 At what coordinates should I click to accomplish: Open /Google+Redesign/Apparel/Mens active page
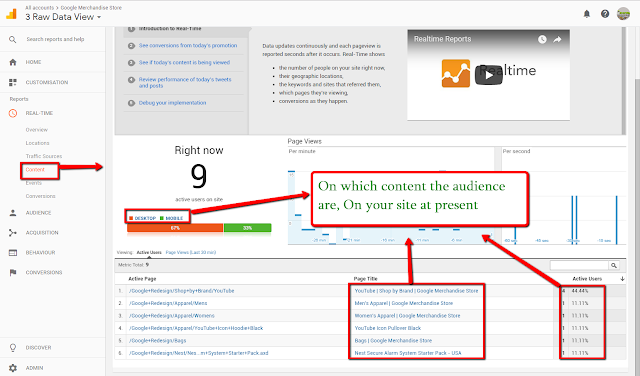pyautogui.click(x=168, y=303)
